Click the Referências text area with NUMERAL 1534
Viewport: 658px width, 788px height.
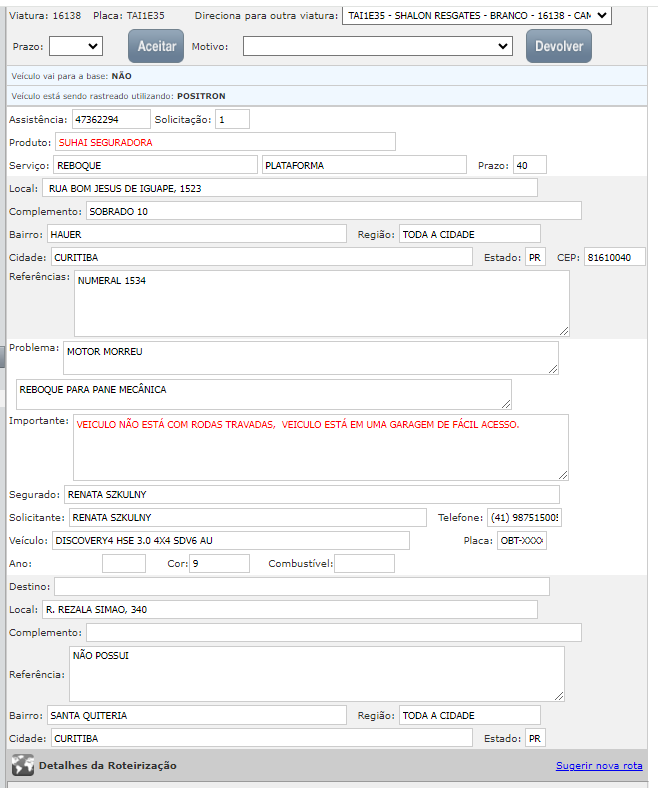point(321,303)
